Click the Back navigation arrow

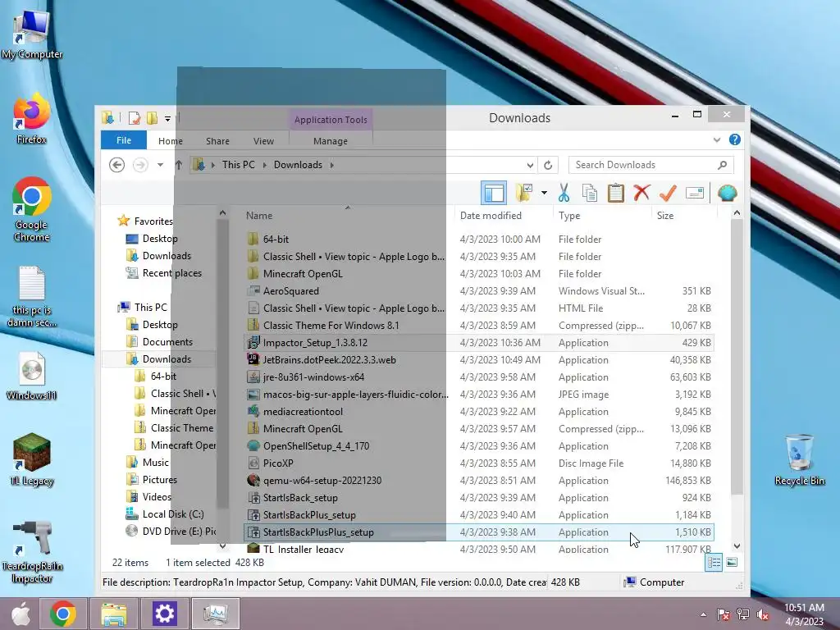coord(116,165)
